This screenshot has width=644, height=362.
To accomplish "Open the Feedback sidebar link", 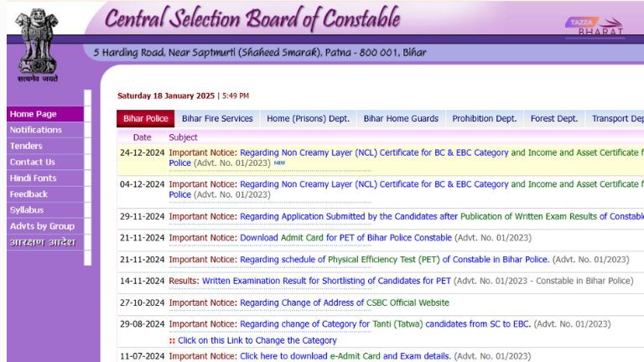I will point(45,194).
